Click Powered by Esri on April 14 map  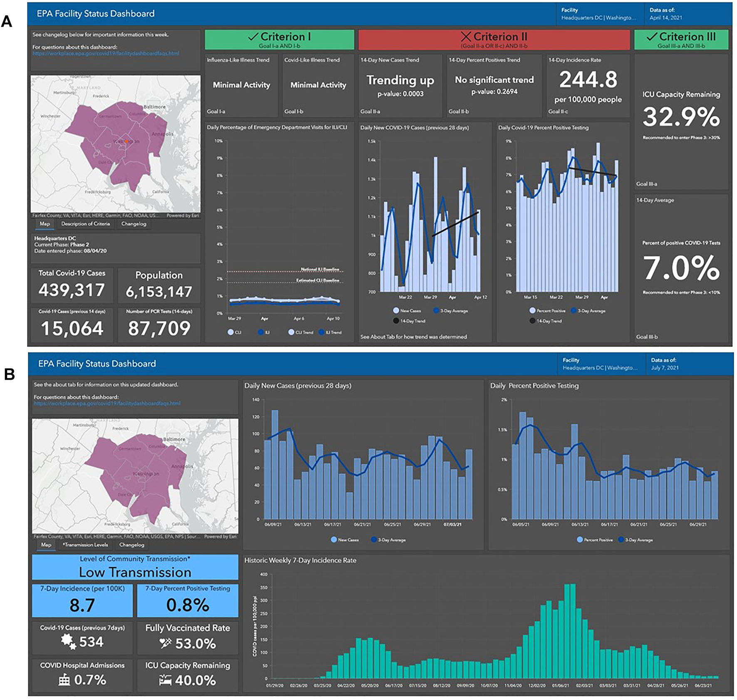click(183, 215)
